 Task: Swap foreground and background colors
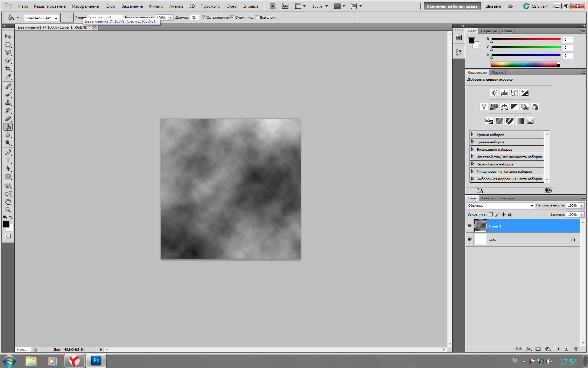11,217
